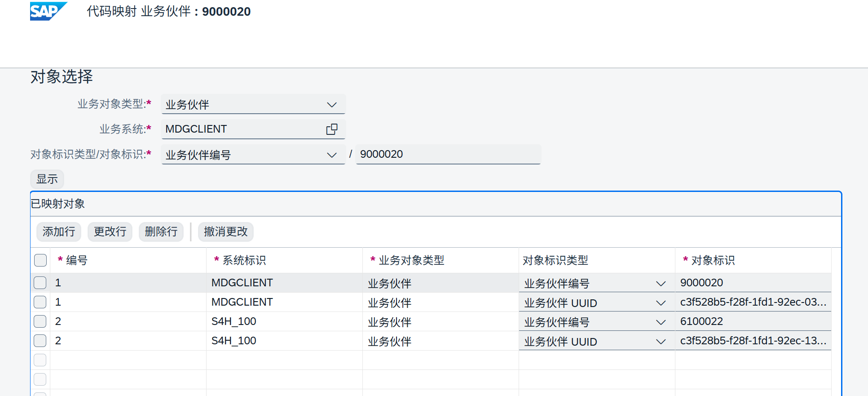
Task: Click the 业务系统 field label
Action: pos(125,129)
